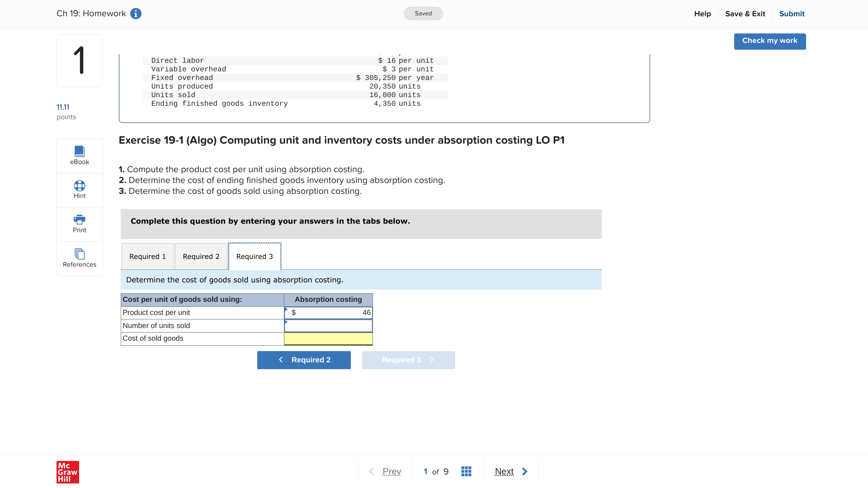Switch to the Required 1 tab
The image size is (868, 488).
tap(147, 256)
